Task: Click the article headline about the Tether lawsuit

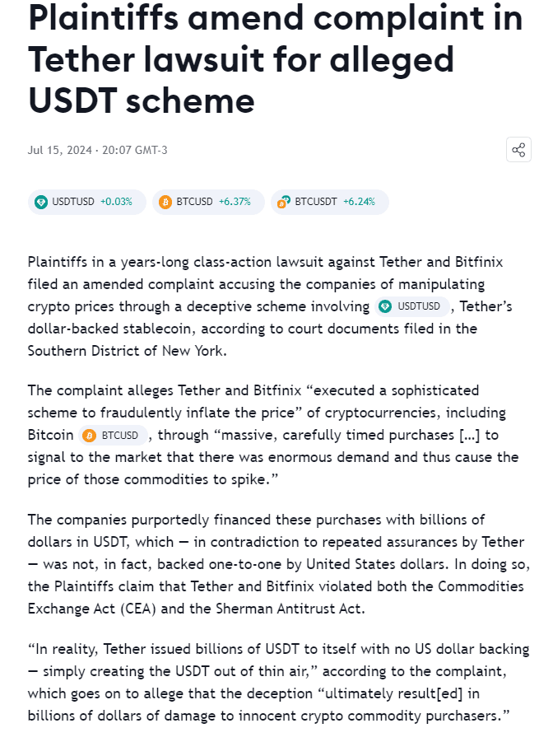Action: (263, 59)
